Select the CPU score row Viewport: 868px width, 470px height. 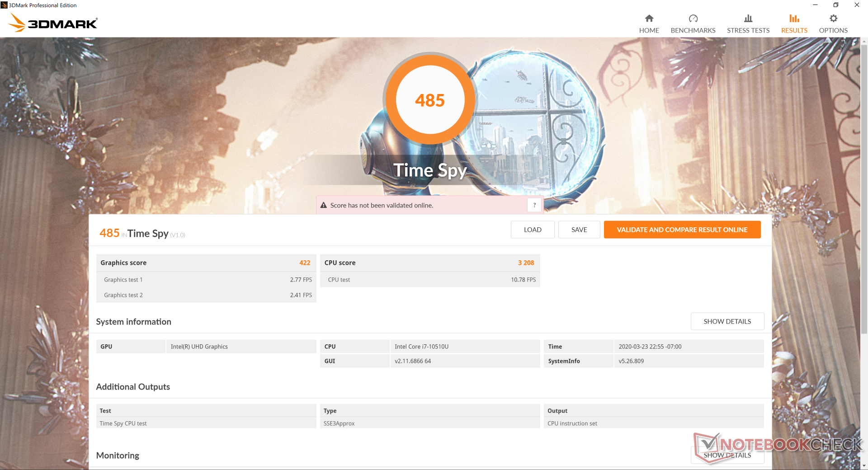[x=430, y=263]
